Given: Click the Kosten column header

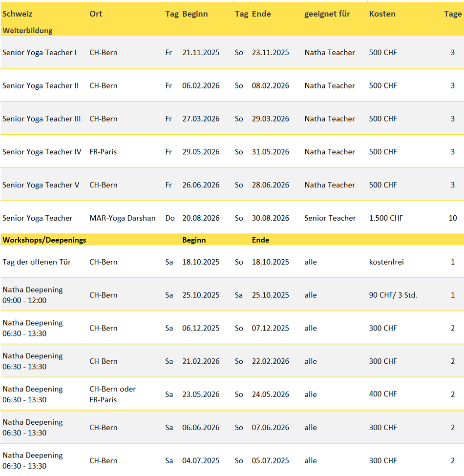Looking at the screenshot, I should pyautogui.click(x=382, y=14).
